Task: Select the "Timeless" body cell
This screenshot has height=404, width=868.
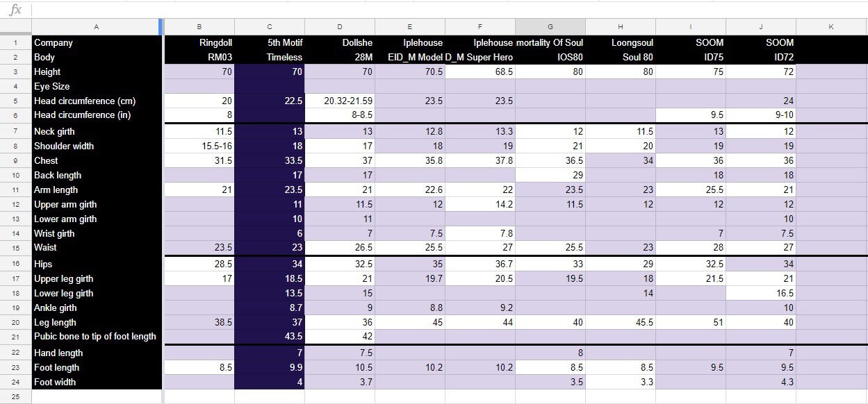Action: 270,57
